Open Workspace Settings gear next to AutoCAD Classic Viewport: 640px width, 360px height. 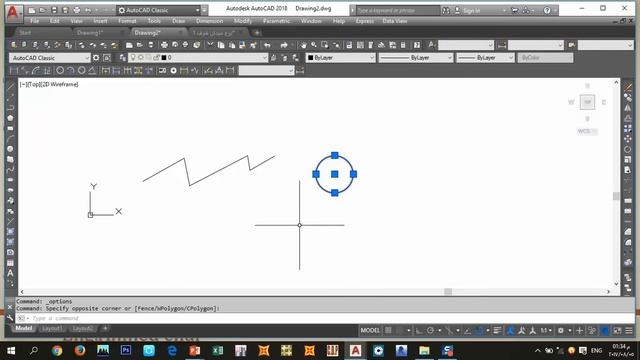point(96,58)
